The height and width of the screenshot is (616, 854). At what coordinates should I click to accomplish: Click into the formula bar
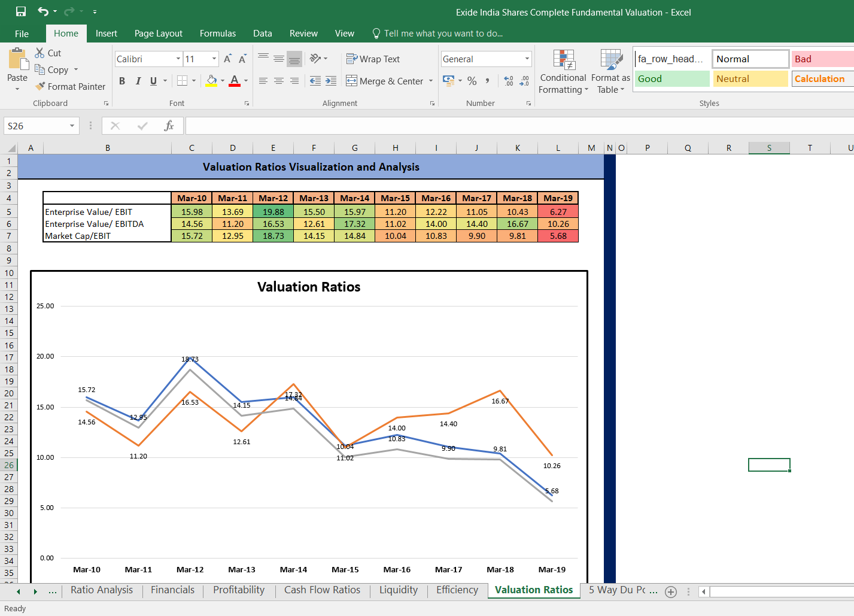click(x=519, y=126)
